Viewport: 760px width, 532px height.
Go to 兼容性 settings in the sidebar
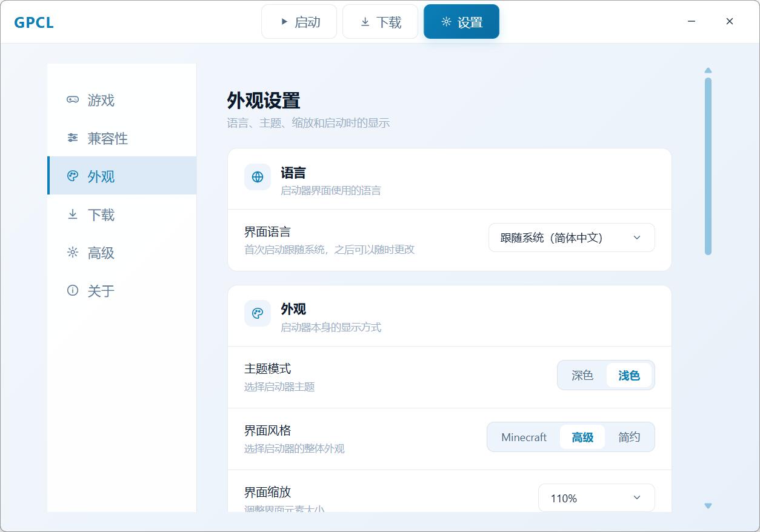point(122,138)
